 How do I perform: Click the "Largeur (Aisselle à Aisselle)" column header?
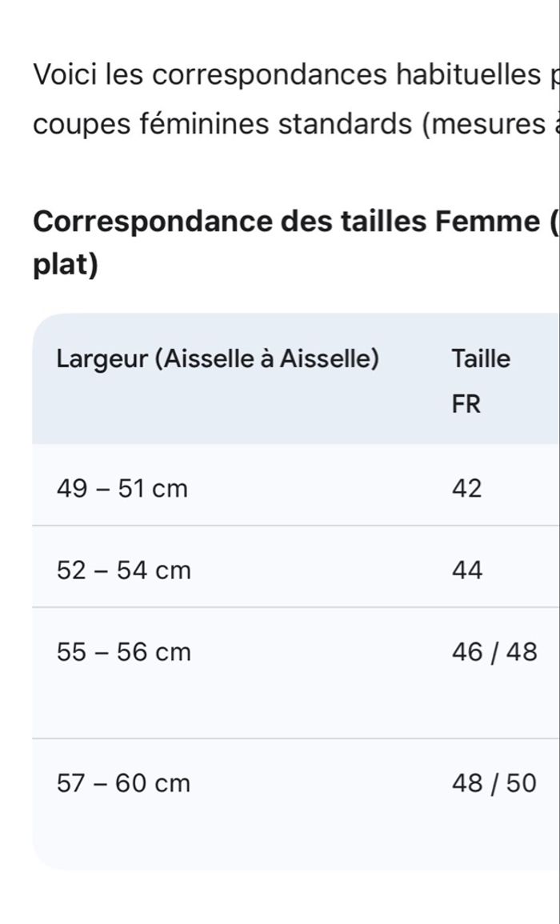tap(216, 359)
